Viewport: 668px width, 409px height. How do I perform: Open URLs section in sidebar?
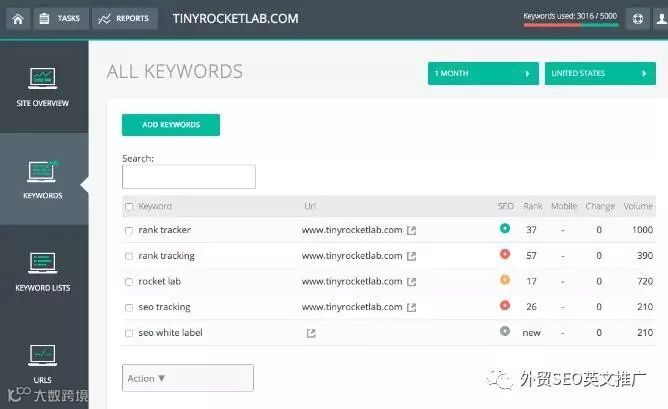tap(43, 363)
